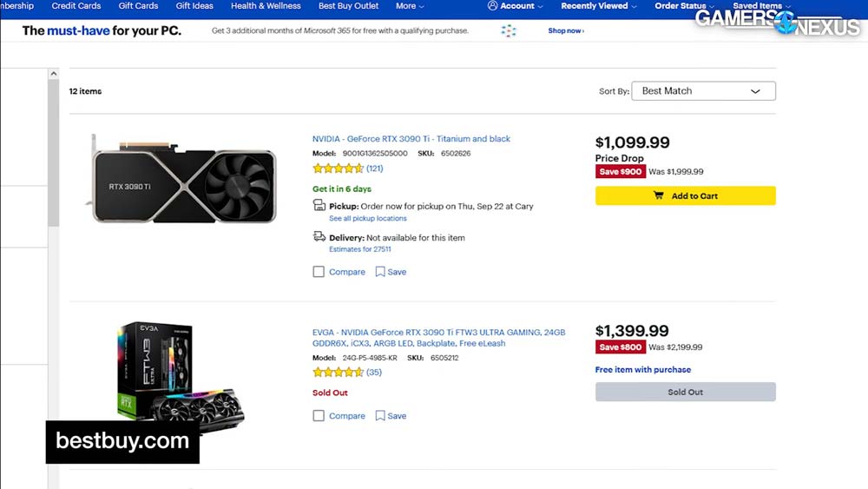Click Shop now in the Microsoft banner

click(x=566, y=31)
